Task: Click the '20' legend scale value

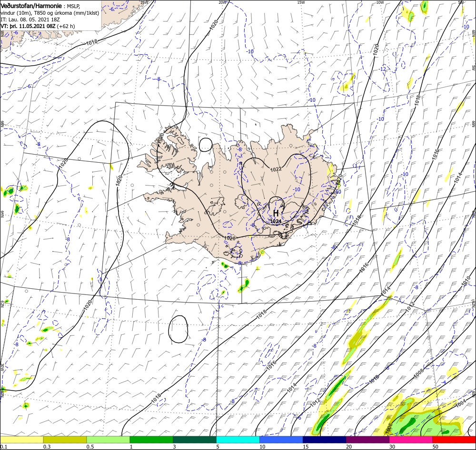Action: [x=349, y=447]
